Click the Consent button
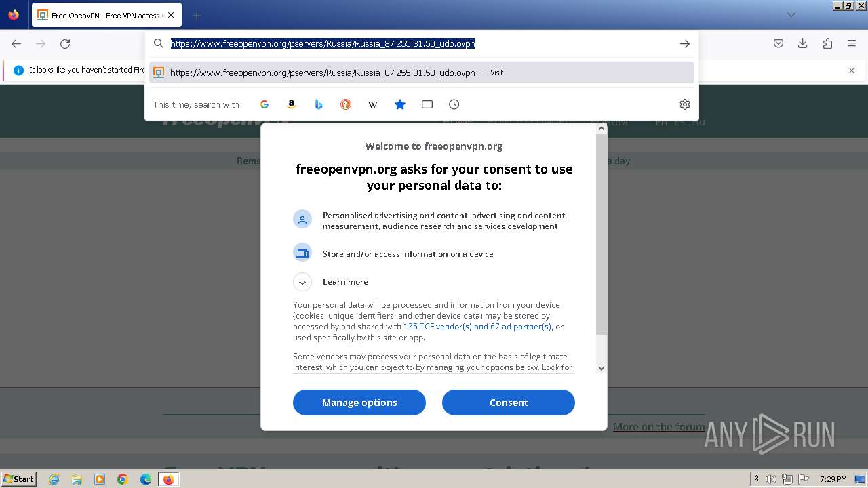The image size is (868, 488). click(x=509, y=403)
